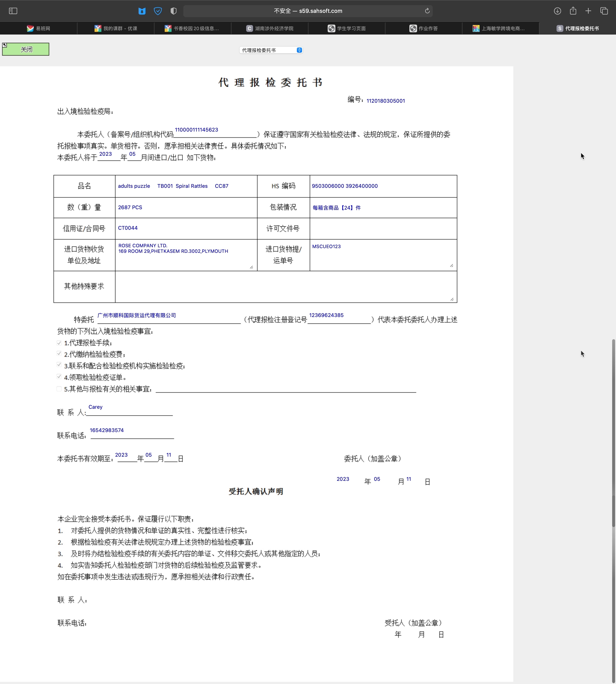
Task: Open a new tab with plus icon
Action: point(588,11)
